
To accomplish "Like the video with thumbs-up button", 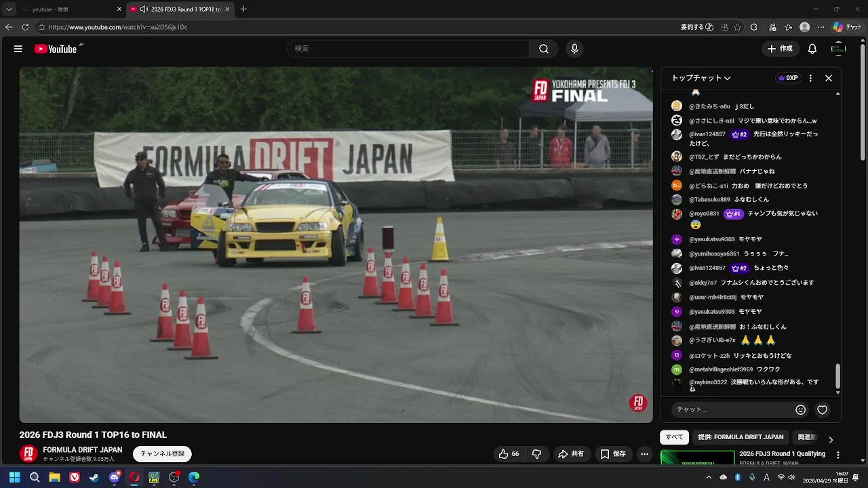I will point(509,454).
